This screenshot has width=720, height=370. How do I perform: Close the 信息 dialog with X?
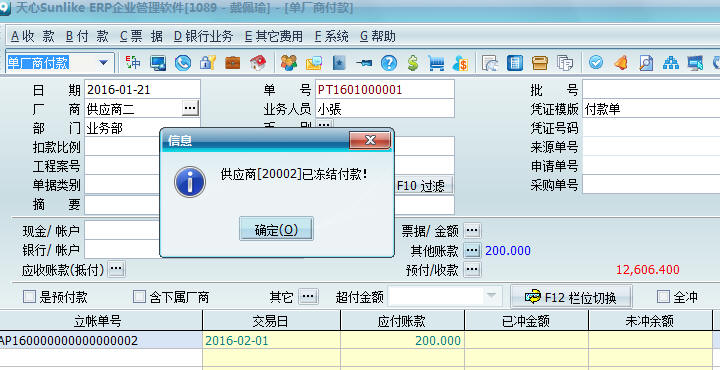tap(370, 140)
